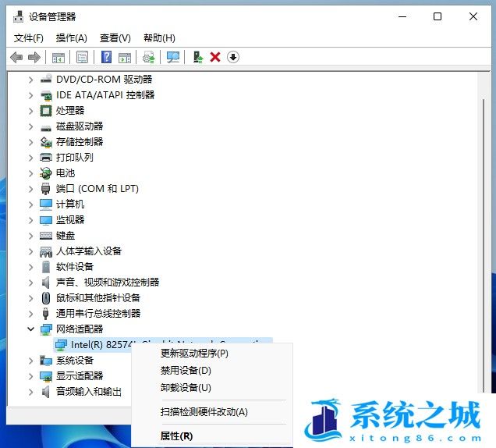Select the 显示适配器 label

click(x=80, y=376)
